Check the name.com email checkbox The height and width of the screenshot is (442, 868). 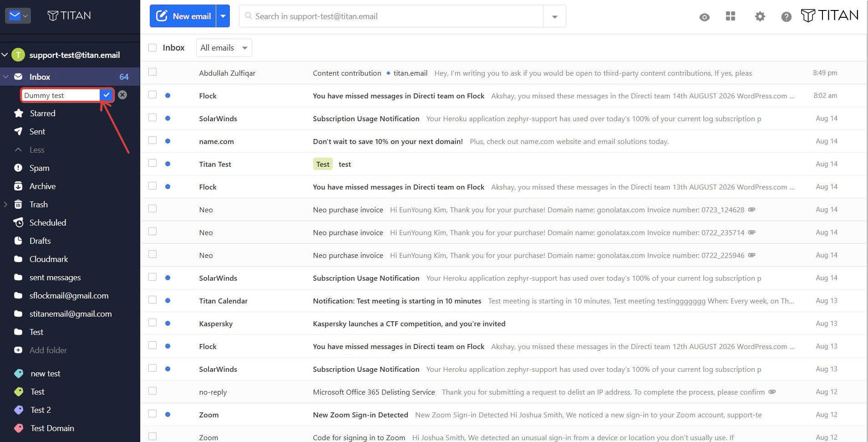point(152,140)
